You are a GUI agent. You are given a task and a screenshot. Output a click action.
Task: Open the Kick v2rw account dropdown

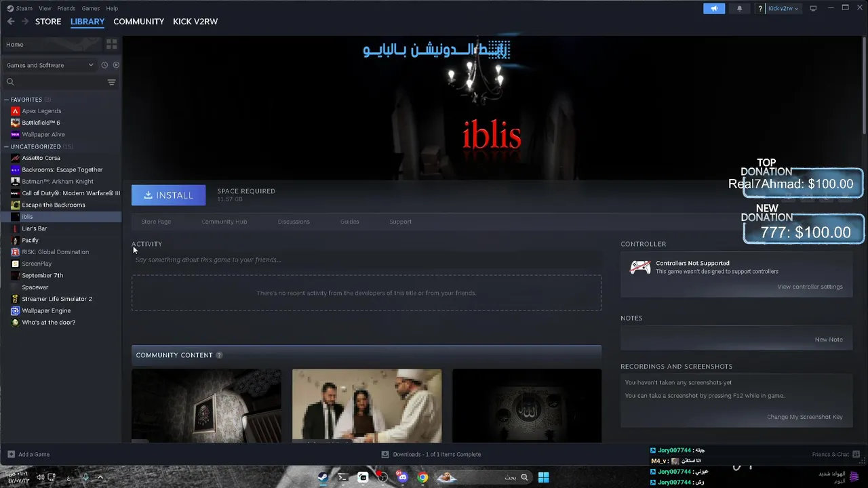click(x=783, y=8)
